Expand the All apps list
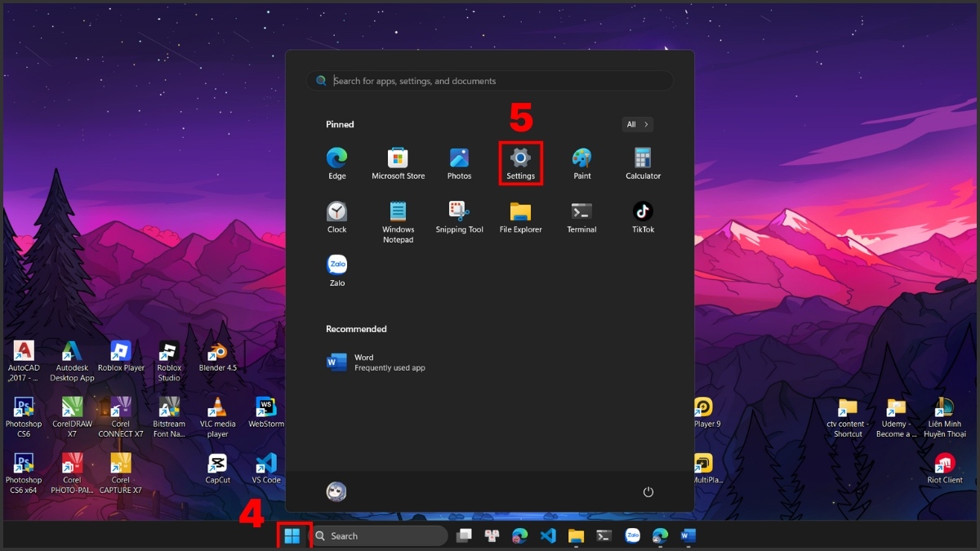 (637, 124)
